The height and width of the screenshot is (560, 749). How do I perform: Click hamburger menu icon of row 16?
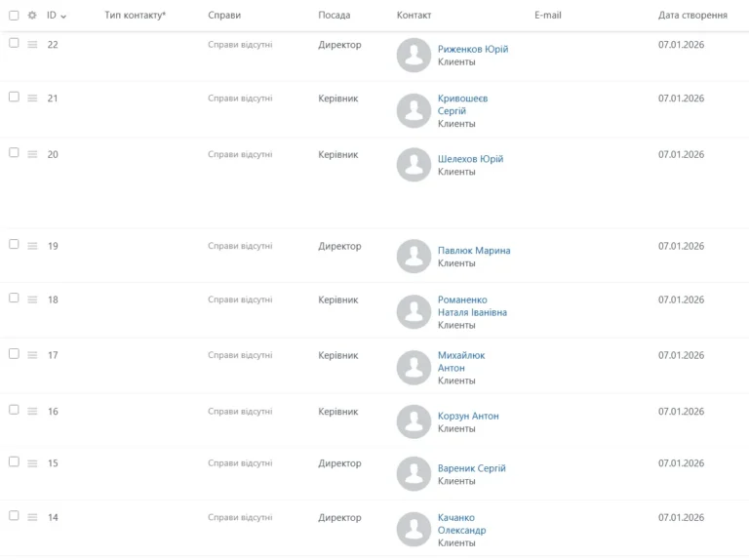point(32,412)
